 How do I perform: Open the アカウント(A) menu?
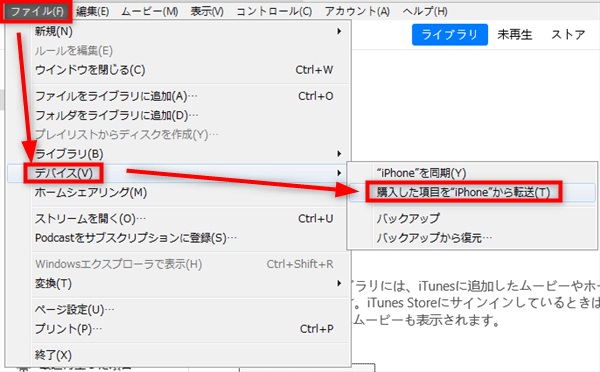(357, 11)
